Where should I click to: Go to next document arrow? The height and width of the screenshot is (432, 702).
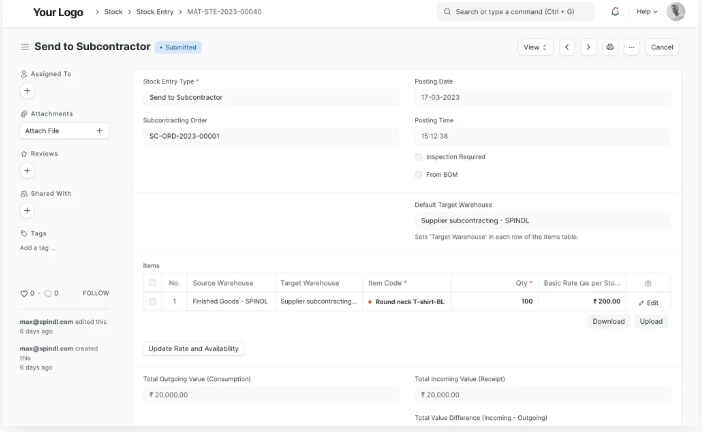(588, 47)
